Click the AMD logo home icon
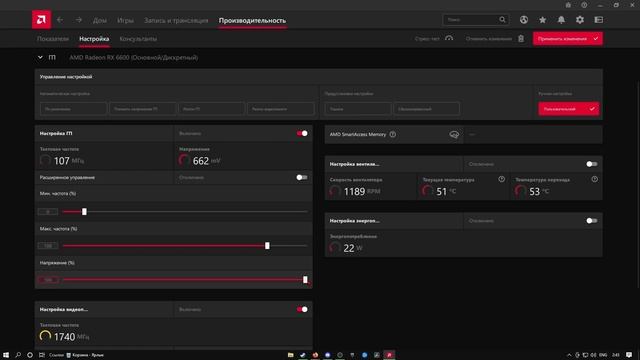 (41, 20)
